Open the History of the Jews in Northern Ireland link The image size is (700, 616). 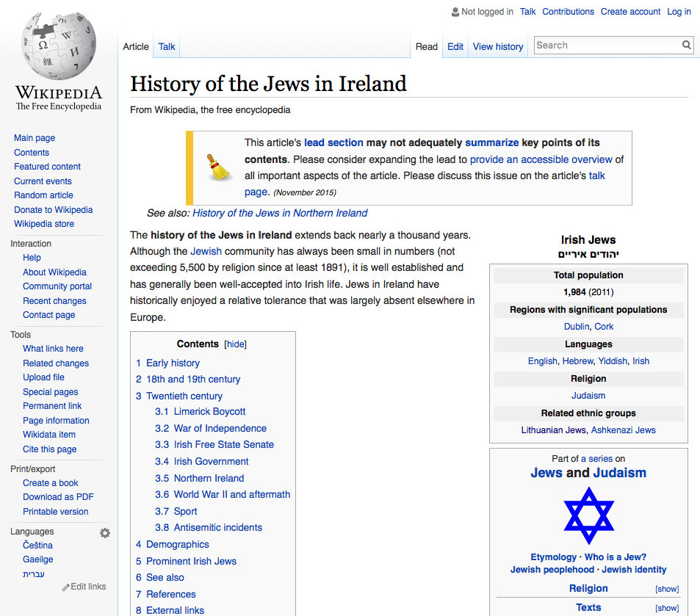click(x=279, y=213)
